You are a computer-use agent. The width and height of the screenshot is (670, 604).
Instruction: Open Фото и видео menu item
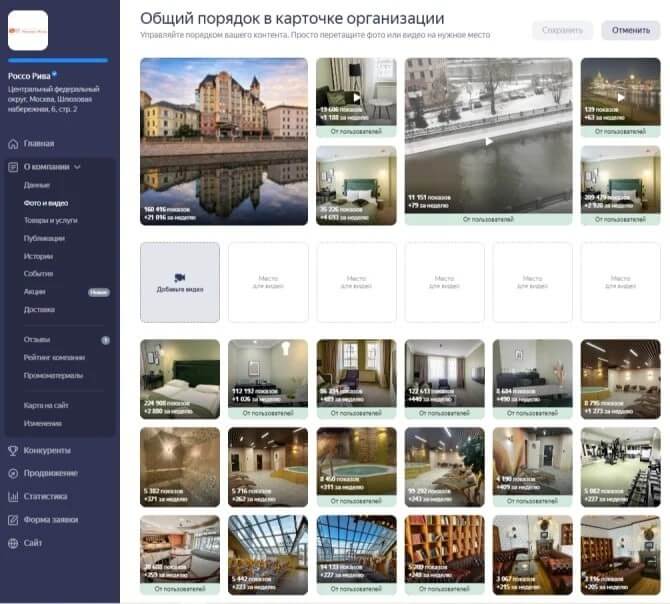click(x=46, y=203)
